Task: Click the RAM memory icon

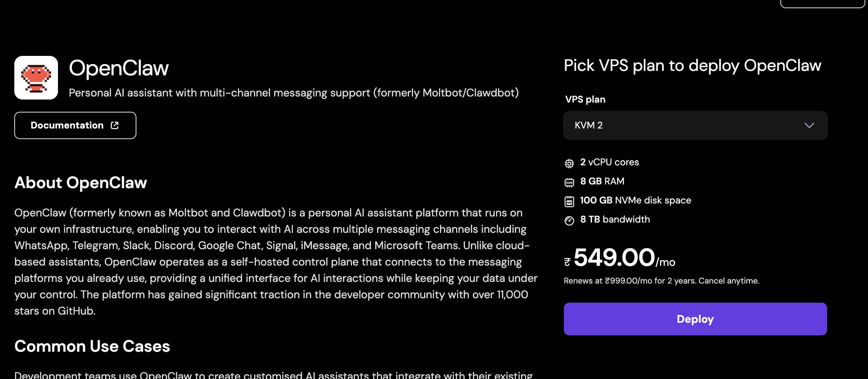Action: click(569, 182)
